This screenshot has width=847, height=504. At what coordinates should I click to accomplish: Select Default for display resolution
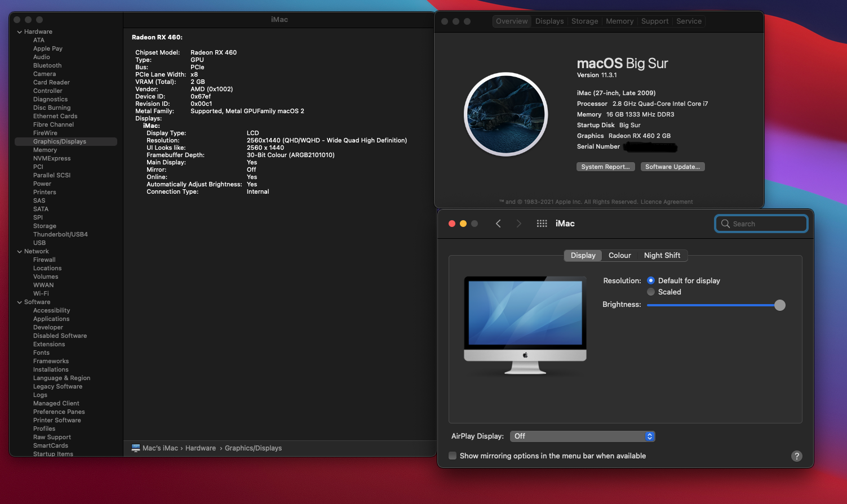click(651, 280)
